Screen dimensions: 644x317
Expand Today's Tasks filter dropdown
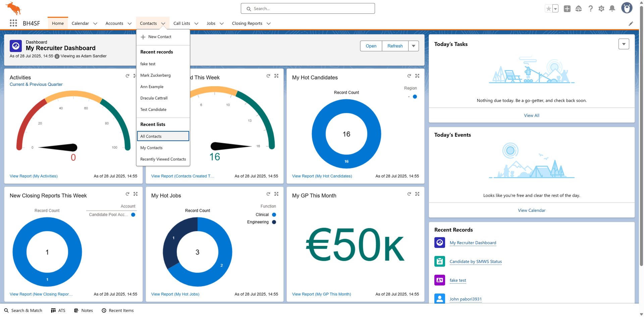[624, 44]
